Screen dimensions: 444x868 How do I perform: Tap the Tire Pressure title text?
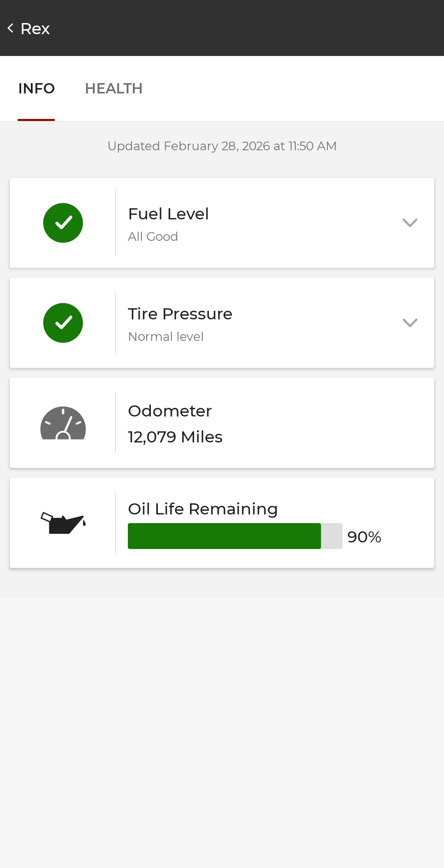click(180, 314)
